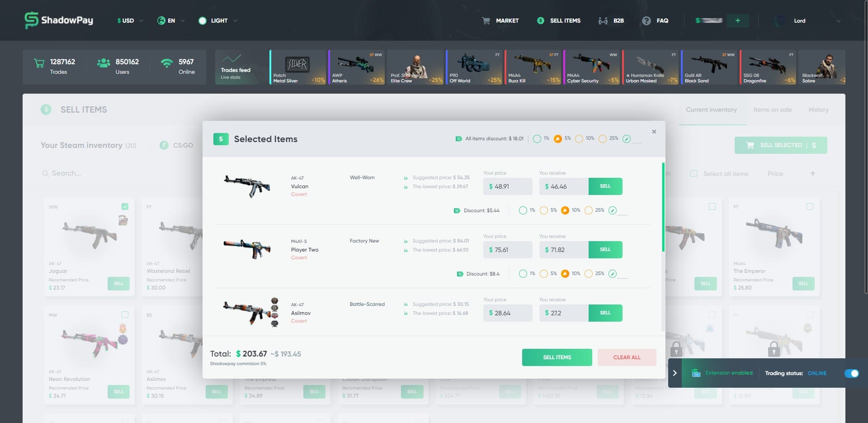The width and height of the screenshot is (868, 423).
Task: Click P90 Off World feed item
Action: click(x=474, y=67)
